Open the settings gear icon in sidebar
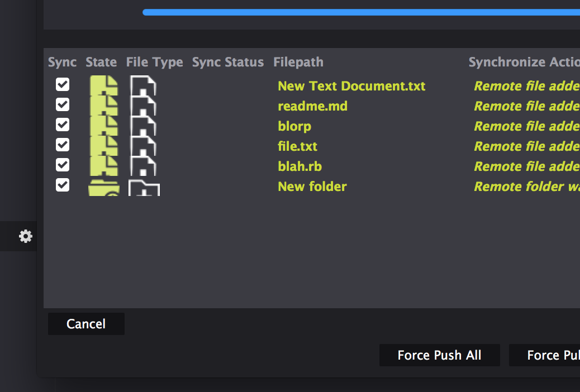 (x=26, y=236)
